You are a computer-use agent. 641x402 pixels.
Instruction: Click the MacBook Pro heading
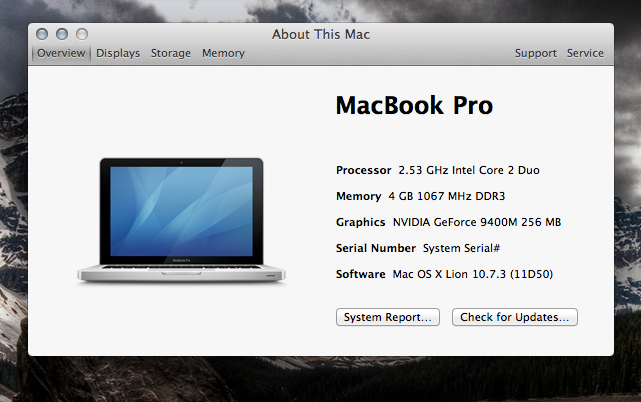click(414, 105)
